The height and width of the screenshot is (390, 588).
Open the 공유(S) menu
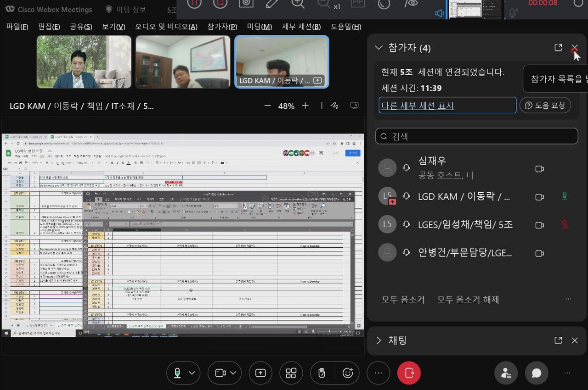tap(81, 27)
